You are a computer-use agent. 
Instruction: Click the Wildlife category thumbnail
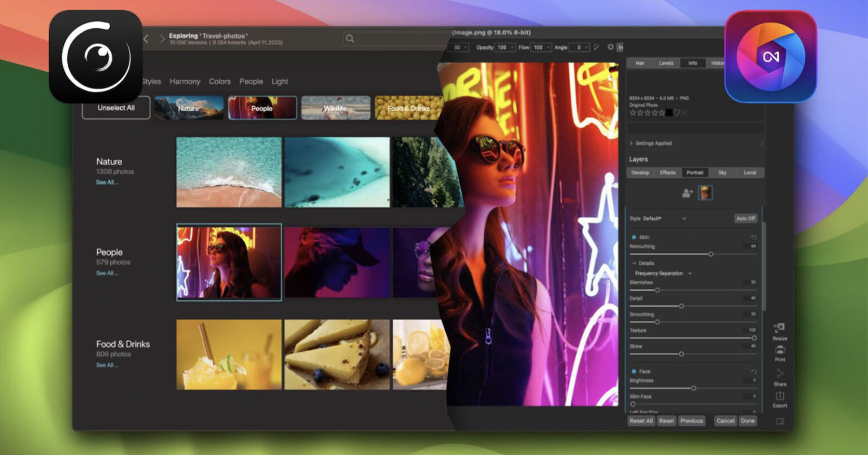click(336, 108)
